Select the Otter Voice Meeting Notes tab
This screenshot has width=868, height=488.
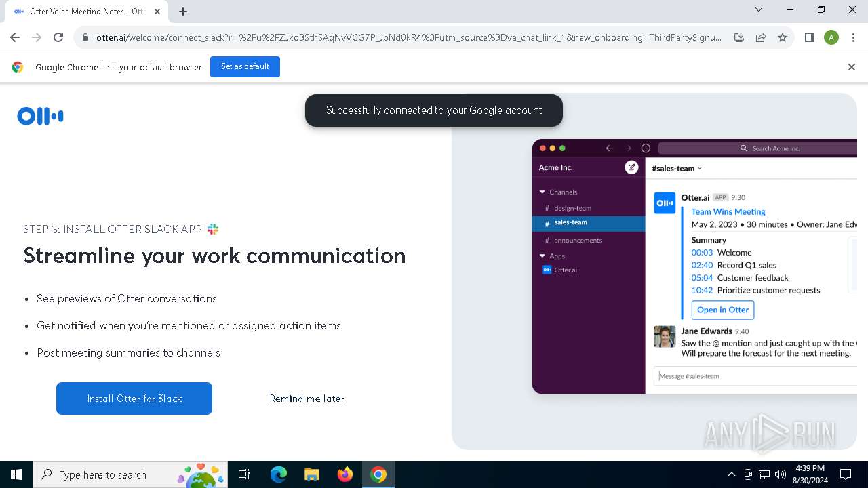click(x=87, y=12)
